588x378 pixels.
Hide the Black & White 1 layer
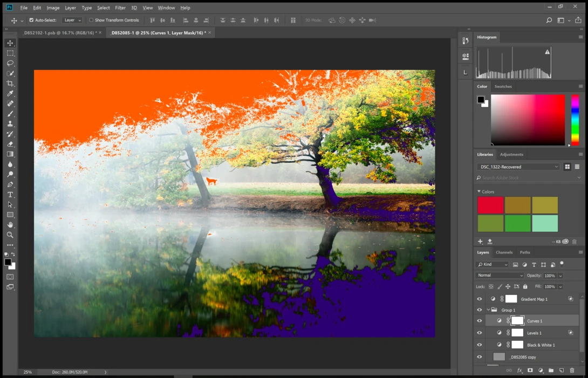479,345
